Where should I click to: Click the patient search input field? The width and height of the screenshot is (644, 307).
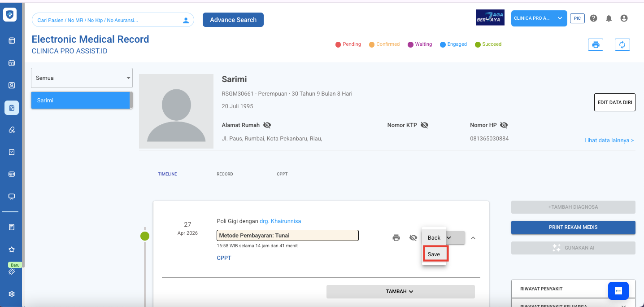[x=108, y=20]
